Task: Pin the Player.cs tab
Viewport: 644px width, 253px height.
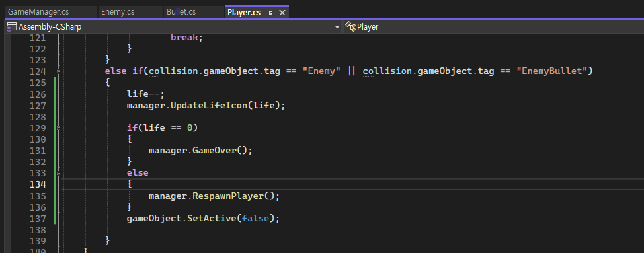Action: tap(270, 13)
